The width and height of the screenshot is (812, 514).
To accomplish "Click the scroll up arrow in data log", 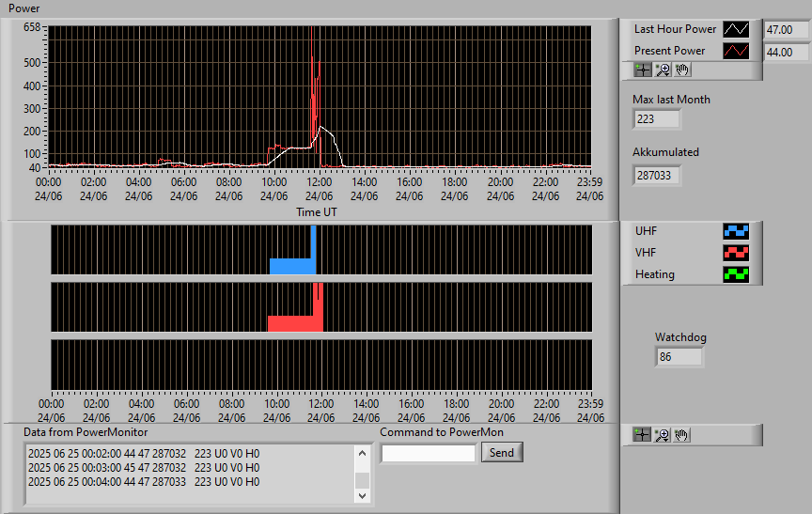I will 362,454.
